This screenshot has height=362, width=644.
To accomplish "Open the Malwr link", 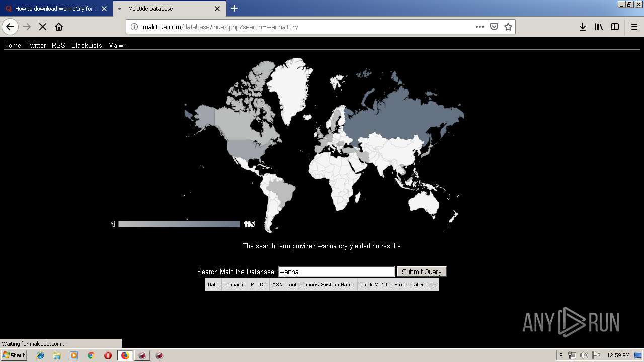I will click(x=117, y=45).
